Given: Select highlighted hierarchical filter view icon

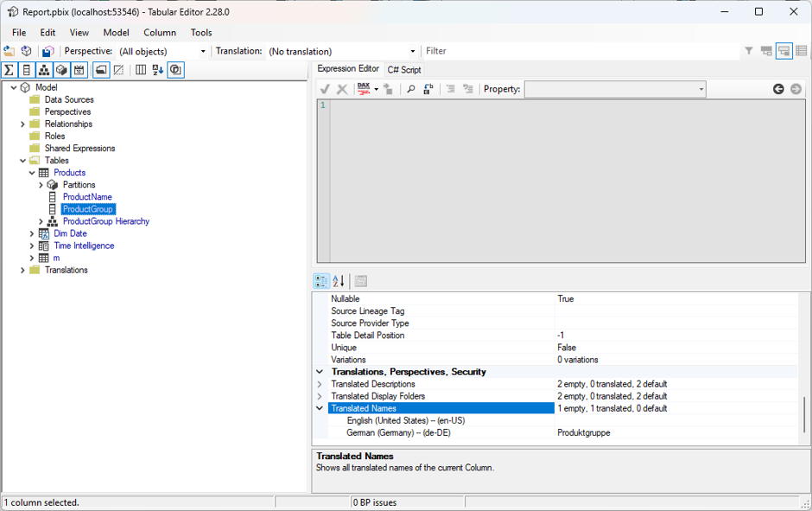Looking at the screenshot, I should coord(784,51).
